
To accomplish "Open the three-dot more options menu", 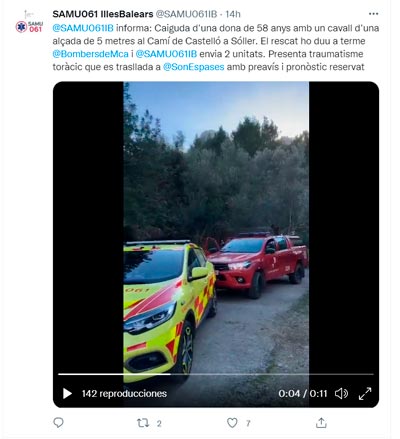I will (x=374, y=14).
